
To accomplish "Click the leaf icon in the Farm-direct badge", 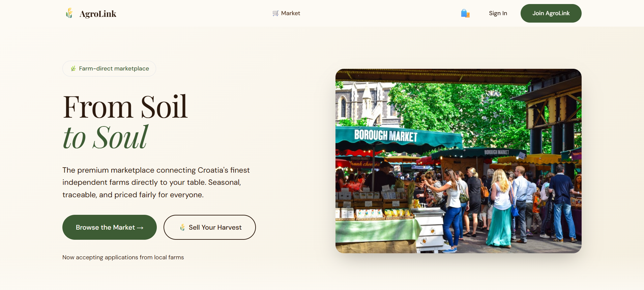I will click(x=73, y=68).
